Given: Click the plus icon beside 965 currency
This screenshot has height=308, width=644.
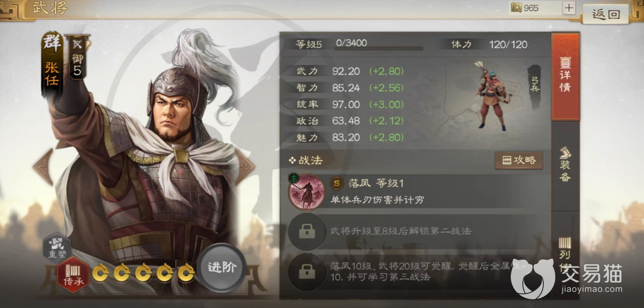Looking at the screenshot, I should coord(569,8).
